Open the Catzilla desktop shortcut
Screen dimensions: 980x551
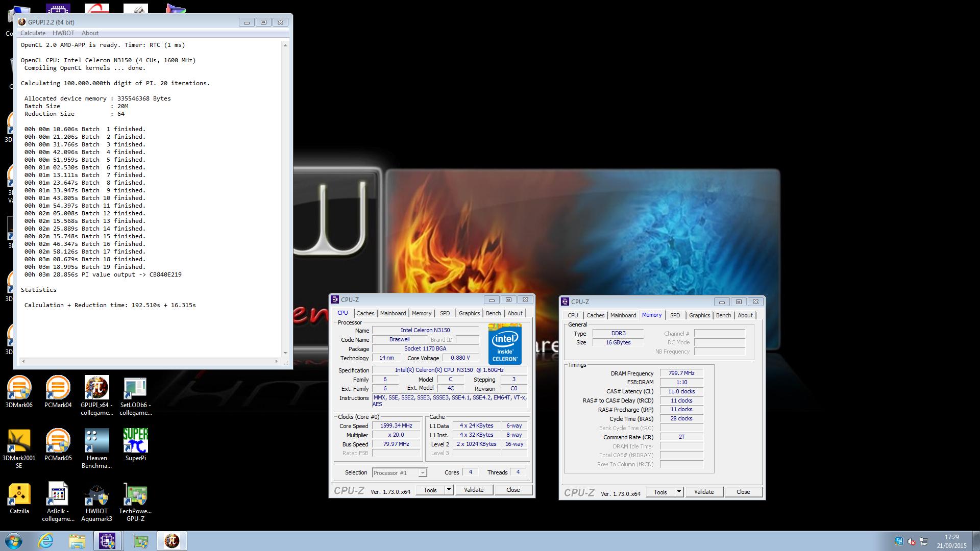pyautogui.click(x=19, y=498)
